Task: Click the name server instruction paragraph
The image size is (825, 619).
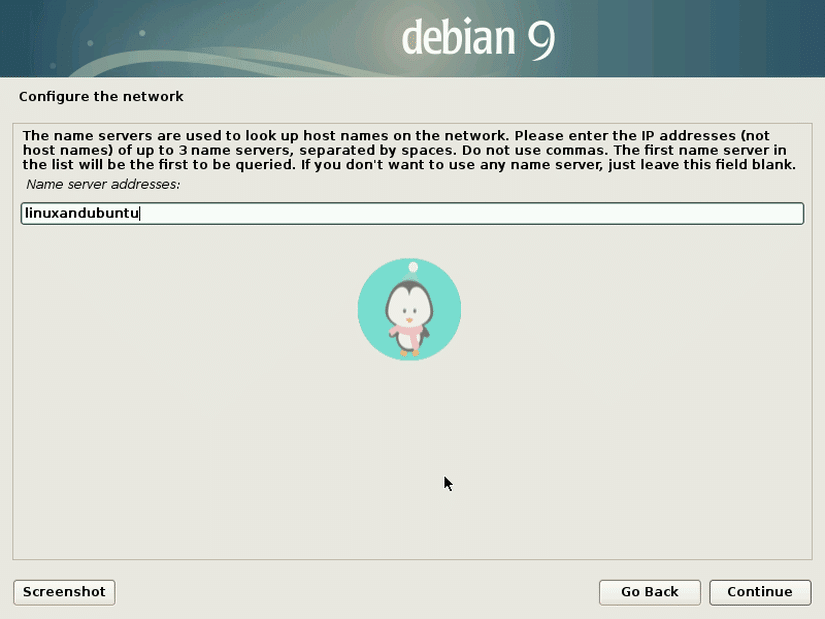Action: click(410, 149)
